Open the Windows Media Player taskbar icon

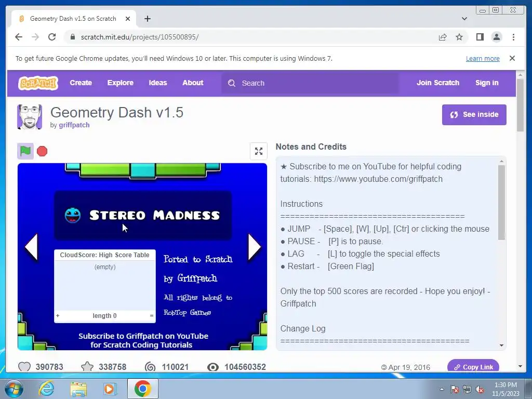point(110,389)
